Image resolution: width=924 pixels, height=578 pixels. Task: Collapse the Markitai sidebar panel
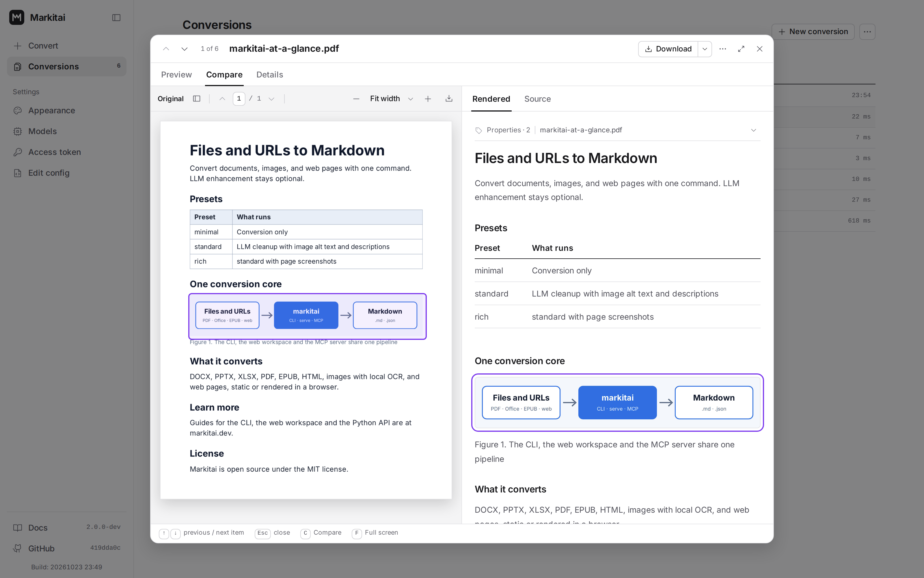click(x=116, y=18)
